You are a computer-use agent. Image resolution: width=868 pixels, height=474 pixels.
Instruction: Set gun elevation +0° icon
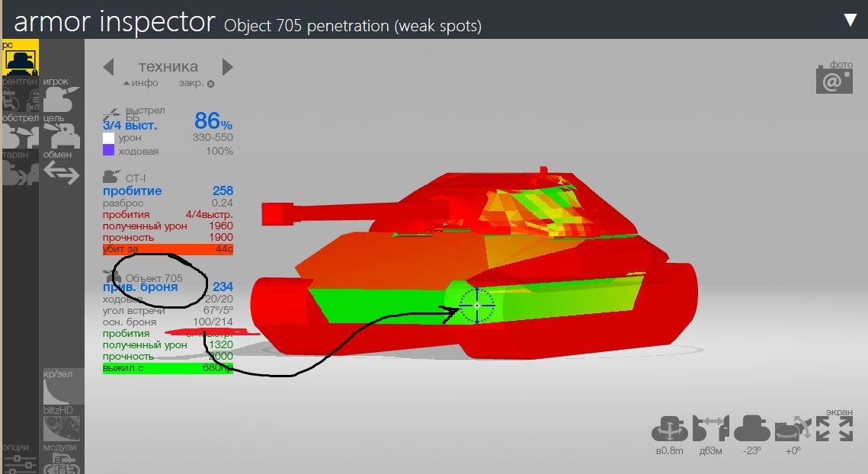(x=793, y=430)
